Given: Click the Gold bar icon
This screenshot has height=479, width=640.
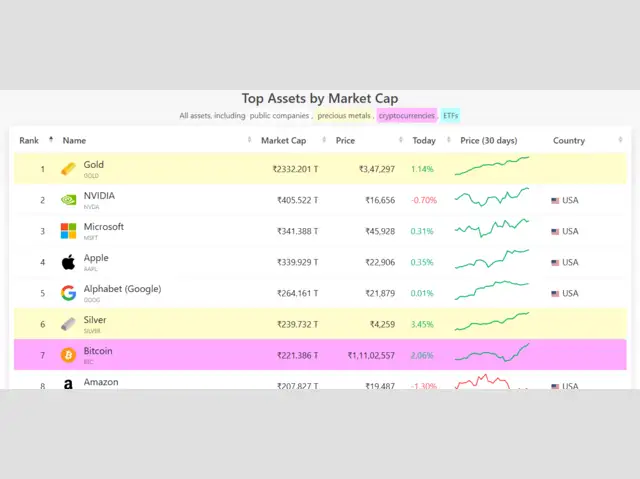Looking at the screenshot, I should pos(68,169).
